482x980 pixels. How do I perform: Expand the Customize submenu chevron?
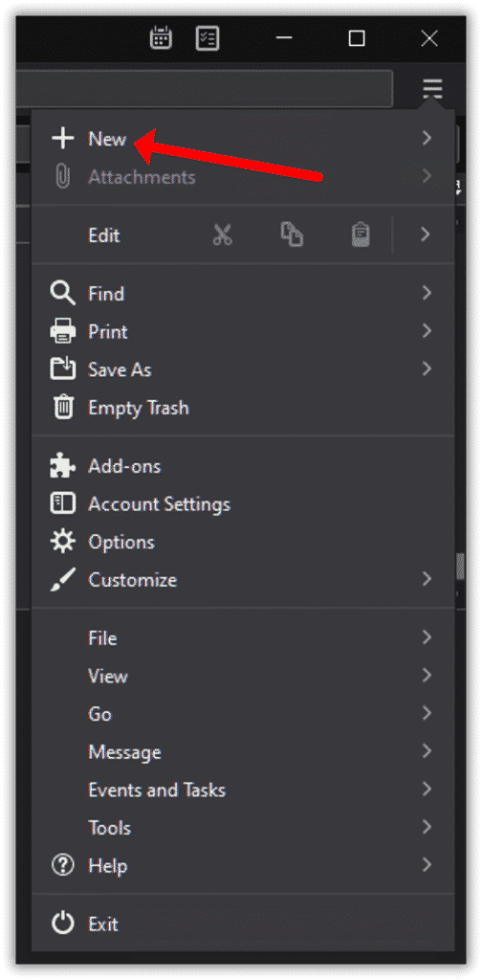click(427, 579)
